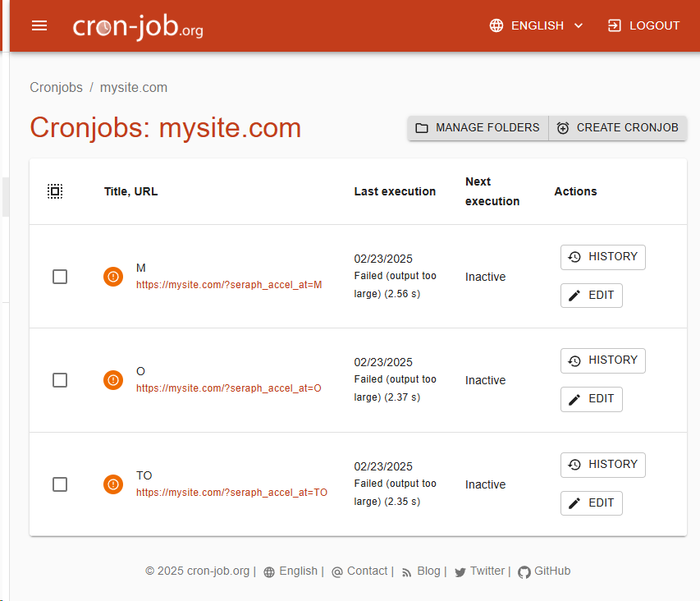Select mysite.com breadcrumb item
This screenshot has width=700, height=601.
(x=134, y=88)
